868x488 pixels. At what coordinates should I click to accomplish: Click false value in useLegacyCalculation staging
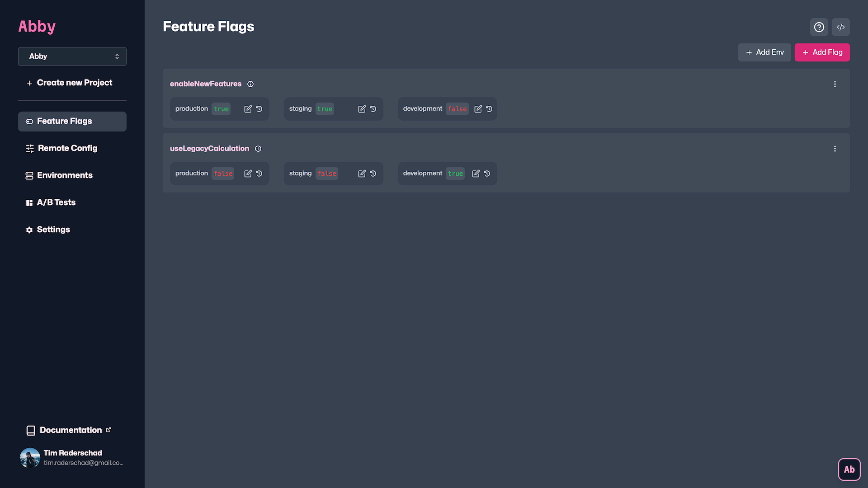pyautogui.click(x=327, y=174)
